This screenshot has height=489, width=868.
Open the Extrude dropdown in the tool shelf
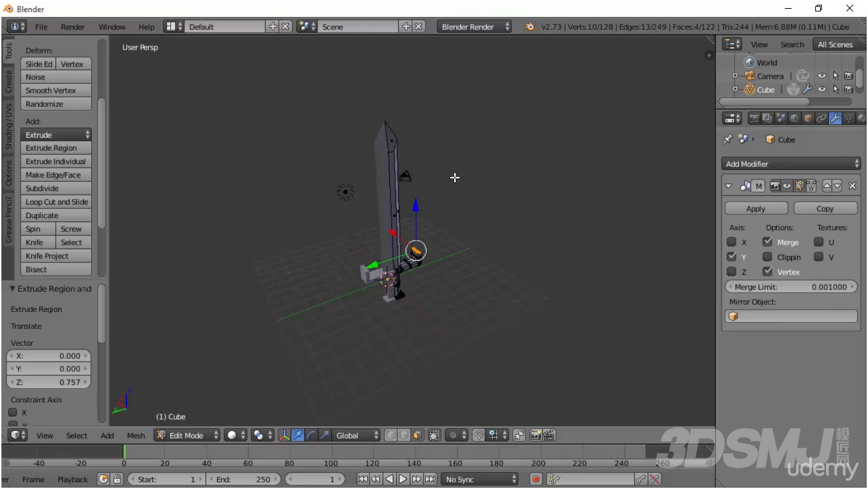pyautogui.click(x=56, y=134)
